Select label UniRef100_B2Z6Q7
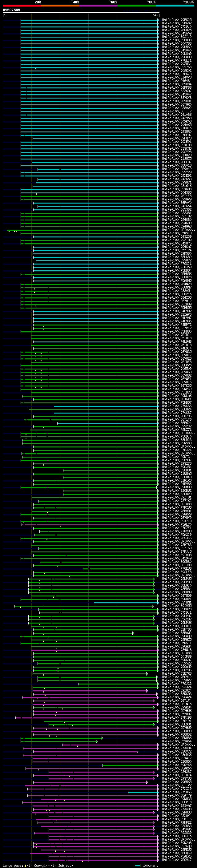This screenshot has width=197, height=868. tap(177, 91)
